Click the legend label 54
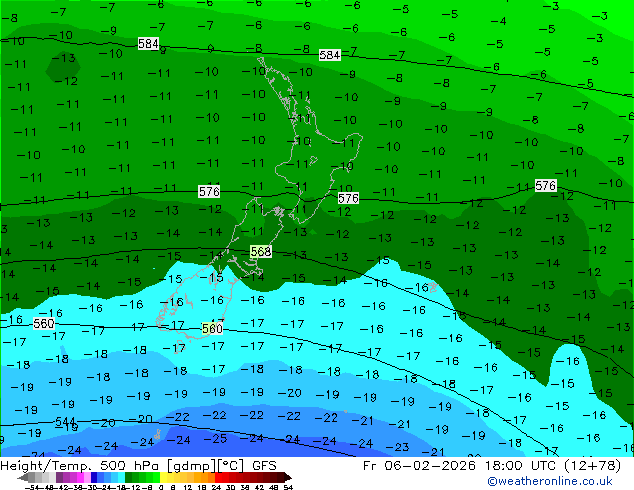 click(287, 487)
